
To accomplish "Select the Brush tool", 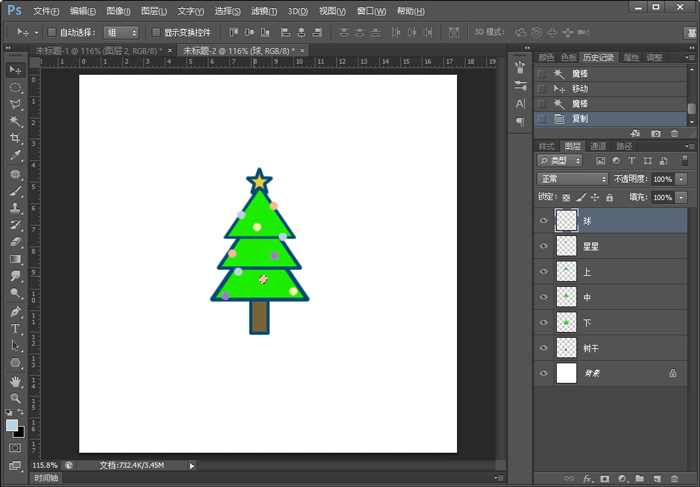I will [15, 191].
